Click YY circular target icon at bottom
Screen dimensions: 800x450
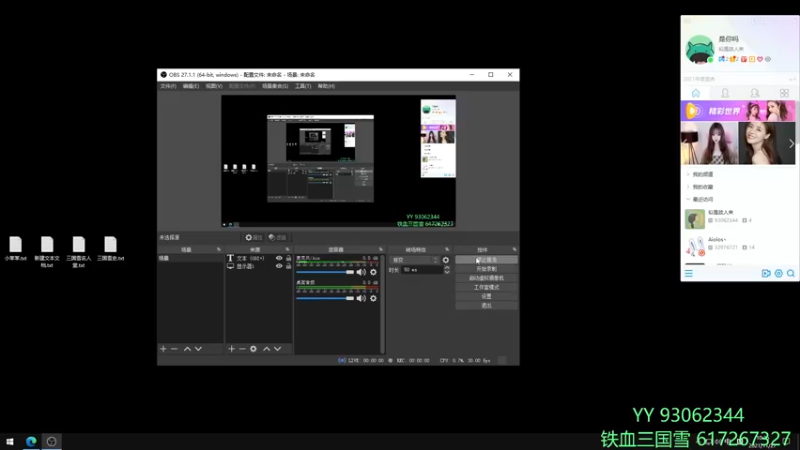779,274
